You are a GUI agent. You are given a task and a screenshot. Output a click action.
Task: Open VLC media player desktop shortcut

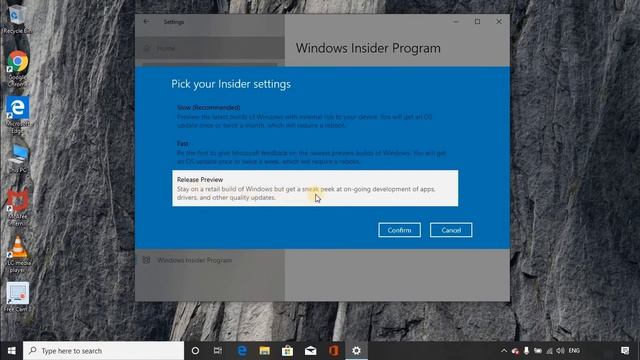[x=17, y=254]
